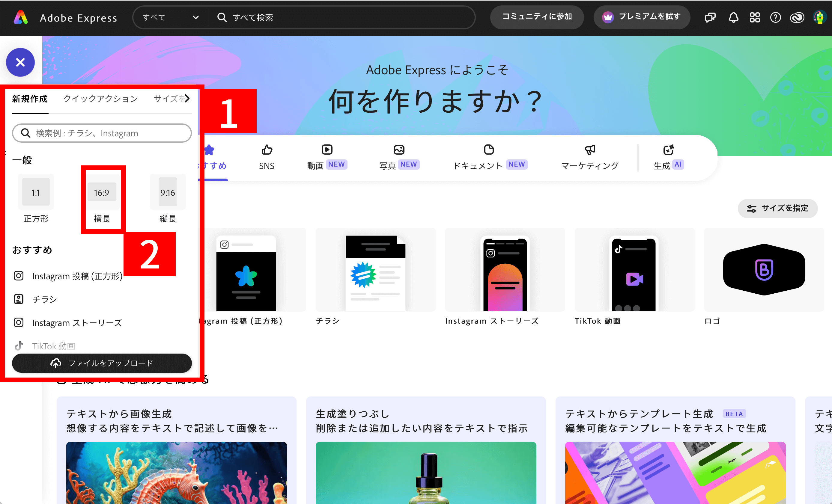Click the ファイルをアップロード button
The image size is (832, 504).
[102, 363]
